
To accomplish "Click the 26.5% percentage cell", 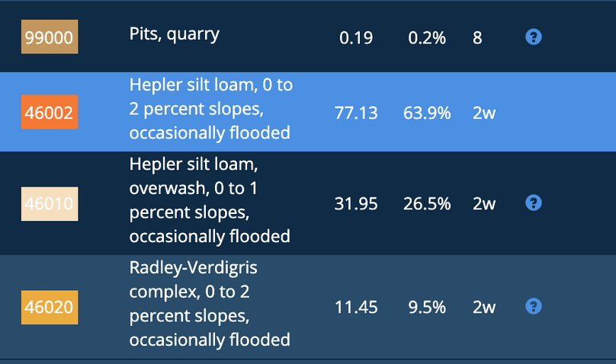I will 427,203.
